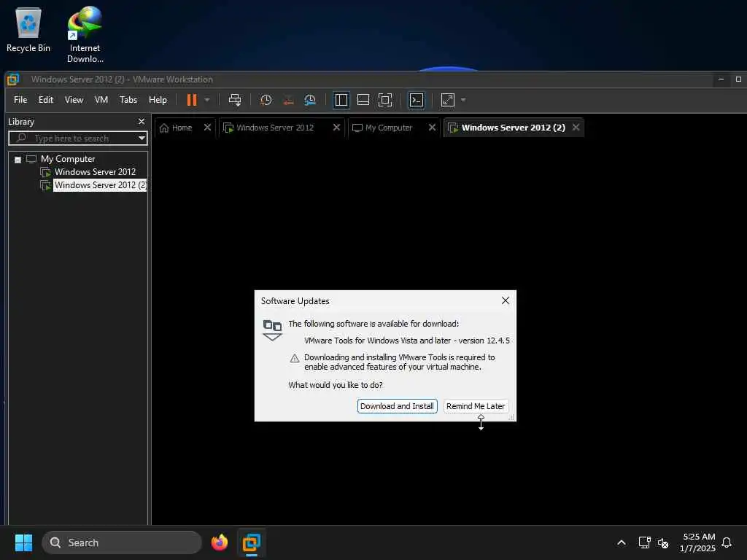Close the Windows Server 2012 (2) tab
Image resolution: width=747 pixels, height=560 pixels.
[576, 127]
